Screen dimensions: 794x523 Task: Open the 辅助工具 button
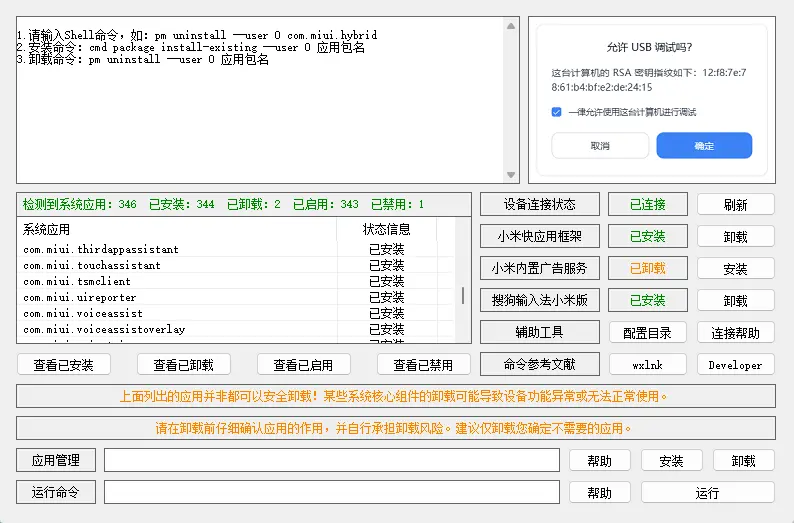coord(540,332)
